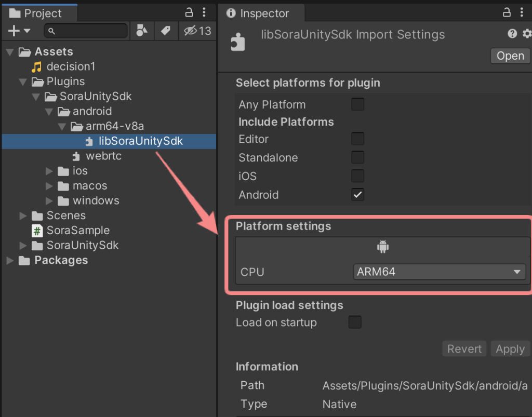This screenshot has width=532, height=417.
Task: Select the webrtc plugin file
Action: (103, 156)
